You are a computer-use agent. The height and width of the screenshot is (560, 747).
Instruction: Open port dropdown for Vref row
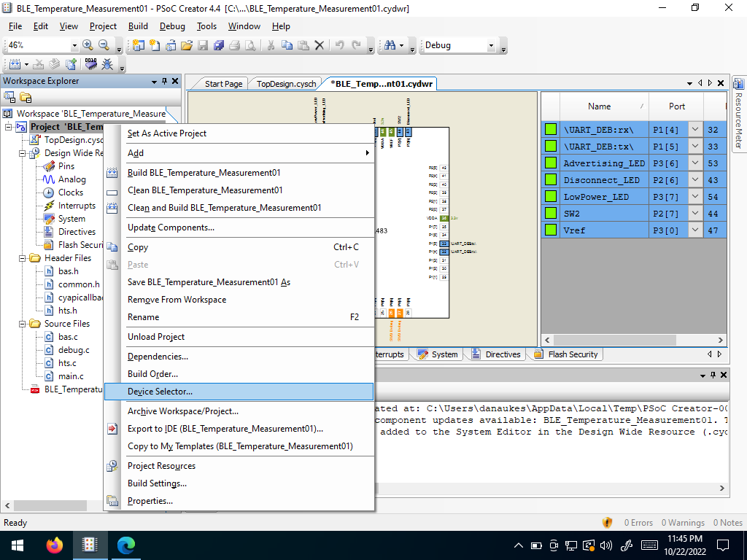click(695, 230)
